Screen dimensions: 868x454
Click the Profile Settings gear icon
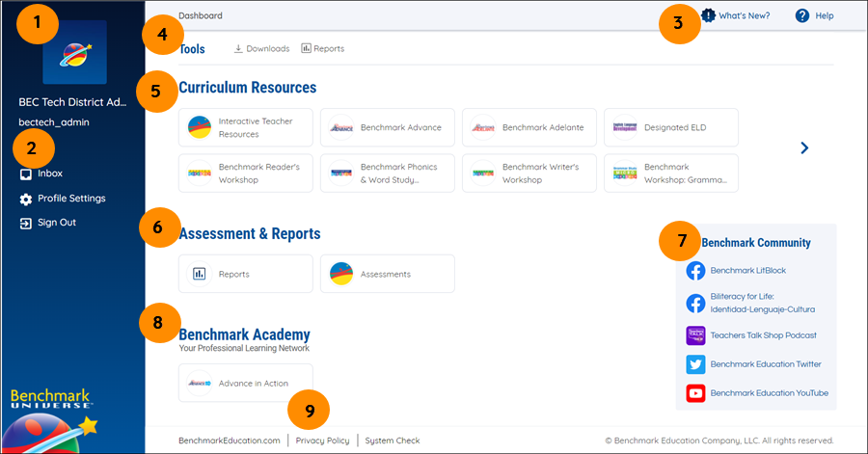(x=25, y=200)
